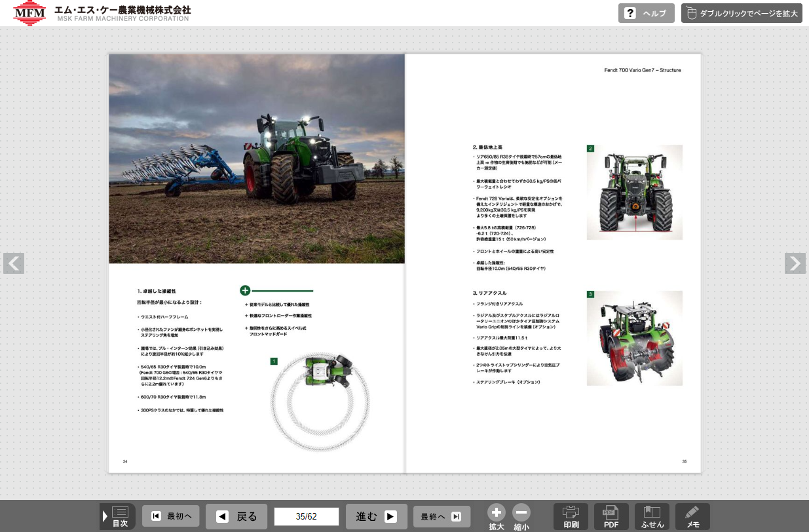Flip to next spread using right arrow
The width and height of the screenshot is (809, 532).
(795, 263)
